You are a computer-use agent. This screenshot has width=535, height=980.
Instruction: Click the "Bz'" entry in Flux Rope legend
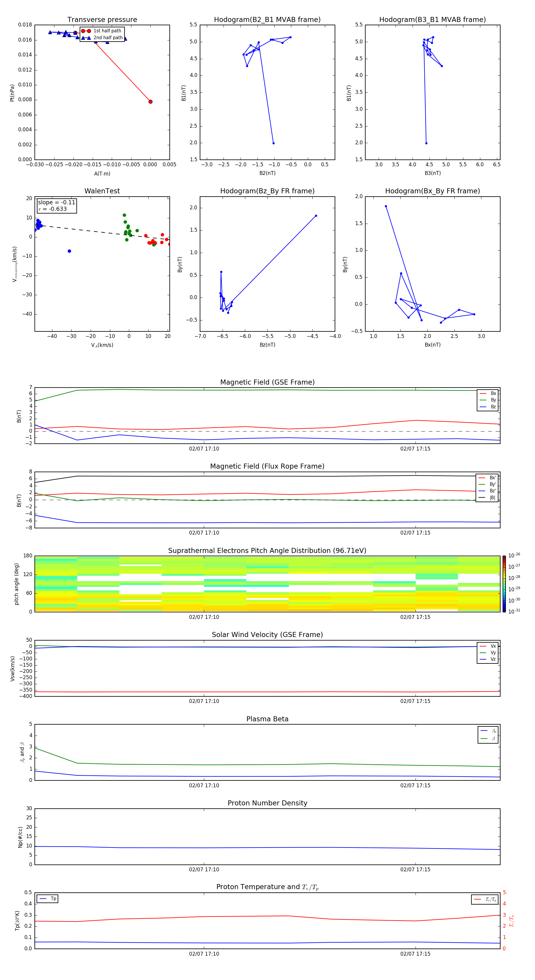coord(487,491)
